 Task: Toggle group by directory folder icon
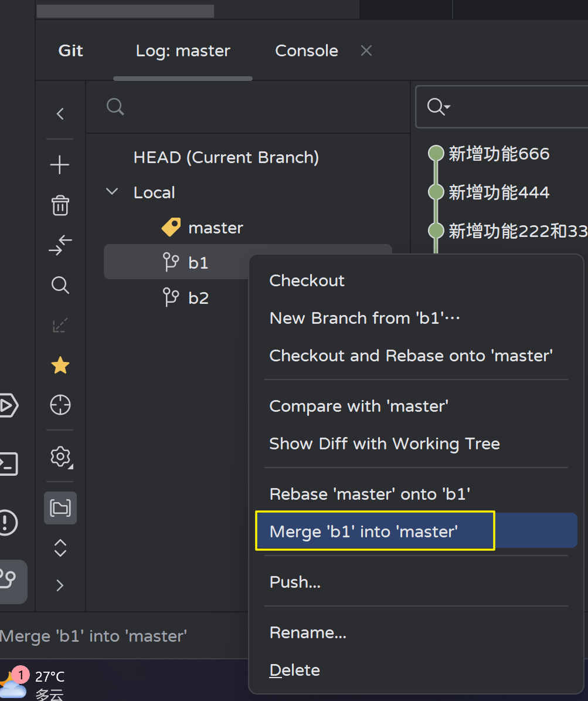[x=60, y=507]
